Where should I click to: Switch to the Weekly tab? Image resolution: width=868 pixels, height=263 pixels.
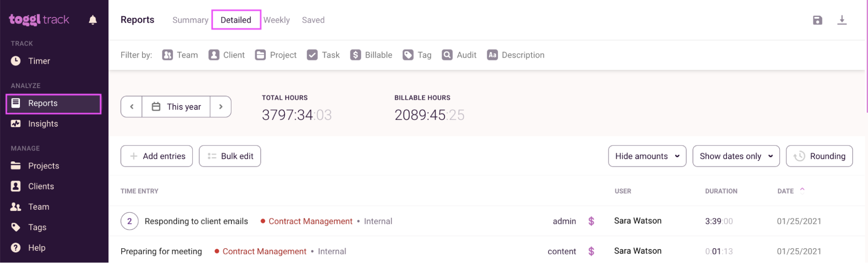(277, 20)
